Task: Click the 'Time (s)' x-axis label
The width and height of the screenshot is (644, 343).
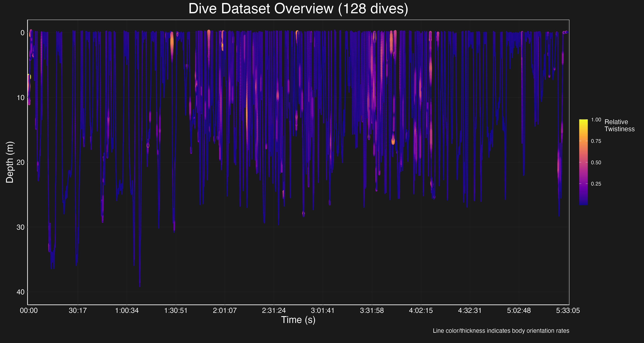Action: pos(298,320)
